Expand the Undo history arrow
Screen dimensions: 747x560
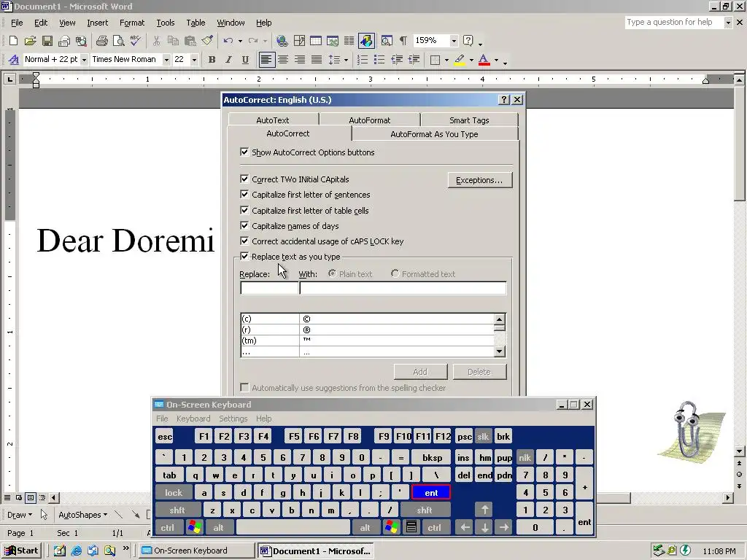[x=240, y=41]
